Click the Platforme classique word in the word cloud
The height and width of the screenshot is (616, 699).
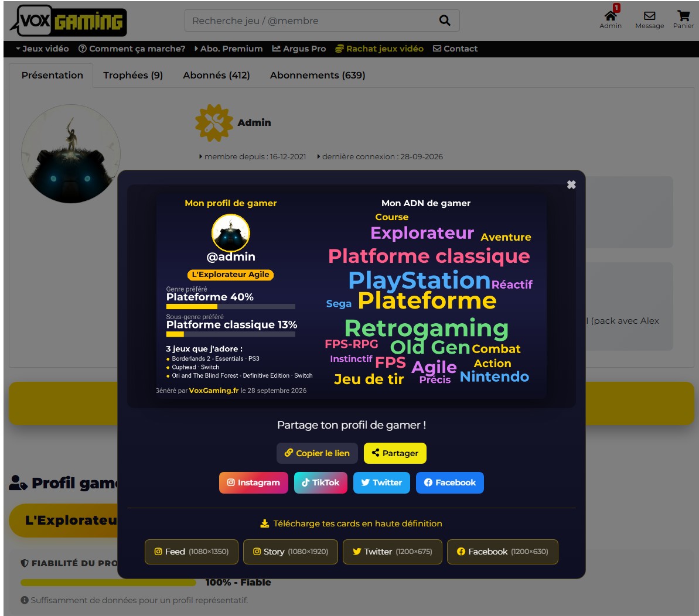[429, 256]
